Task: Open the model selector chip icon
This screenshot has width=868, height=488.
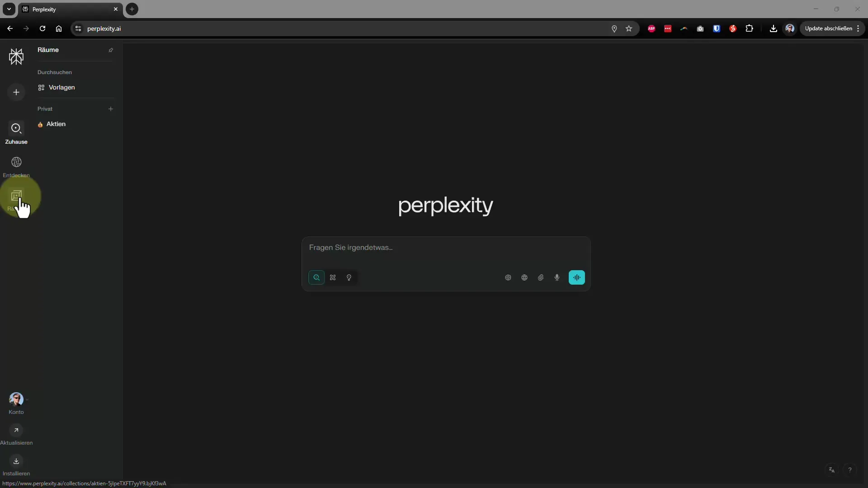Action: click(508, 277)
